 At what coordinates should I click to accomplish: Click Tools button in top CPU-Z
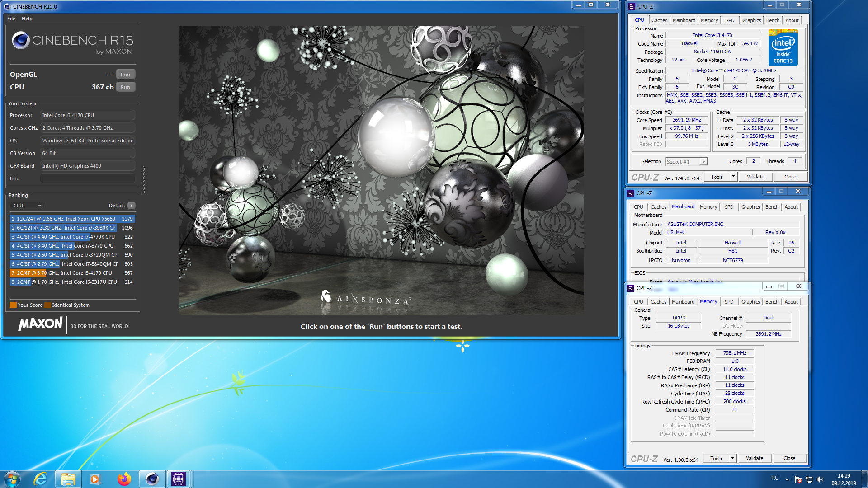(x=717, y=177)
